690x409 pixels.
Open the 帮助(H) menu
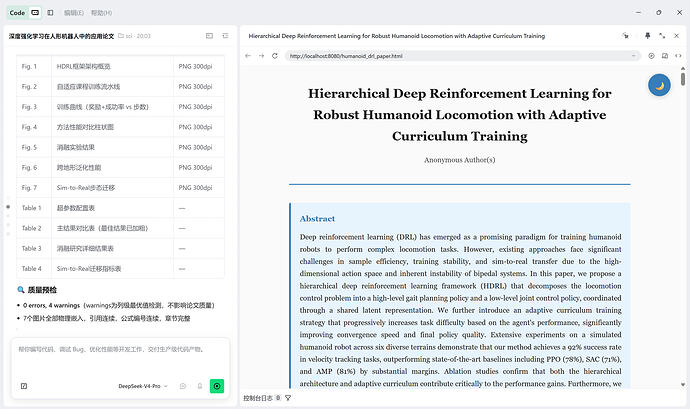pyautogui.click(x=101, y=13)
